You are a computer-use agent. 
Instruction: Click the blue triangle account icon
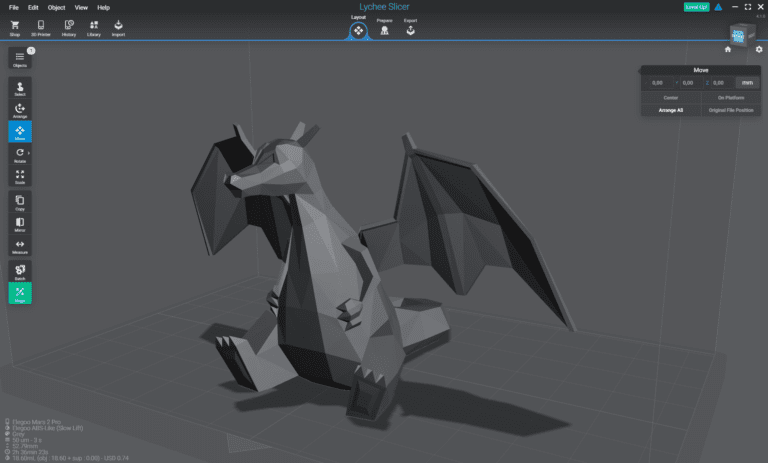tap(718, 7)
